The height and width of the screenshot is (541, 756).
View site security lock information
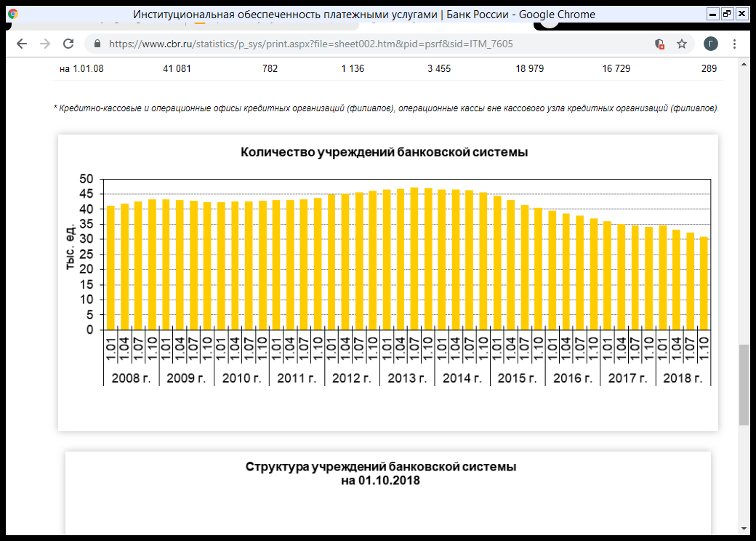pyautogui.click(x=97, y=44)
